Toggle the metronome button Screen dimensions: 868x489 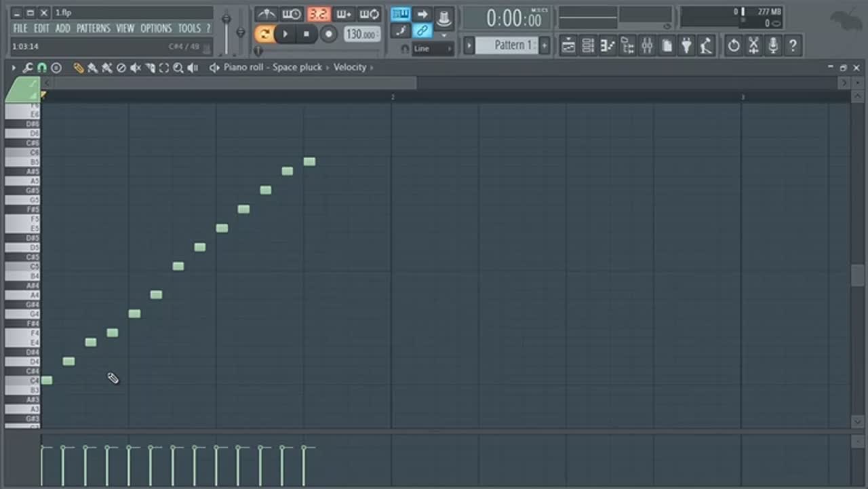click(266, 14)
